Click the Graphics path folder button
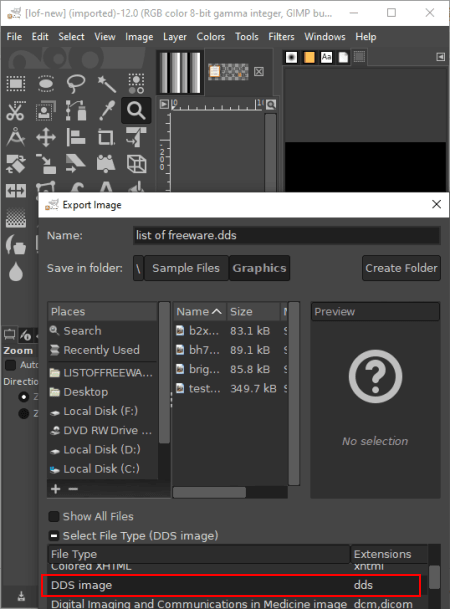450x609 pixels. point(259,268)
